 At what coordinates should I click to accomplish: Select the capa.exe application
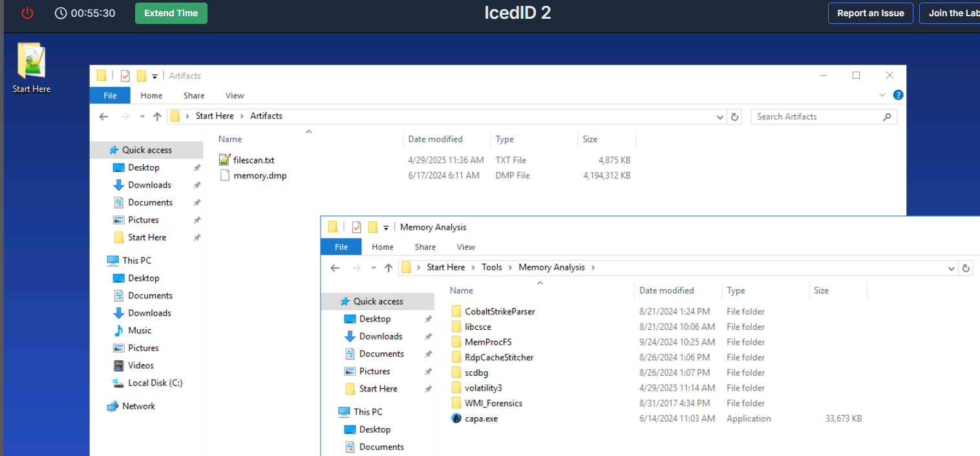pos(482,418)
